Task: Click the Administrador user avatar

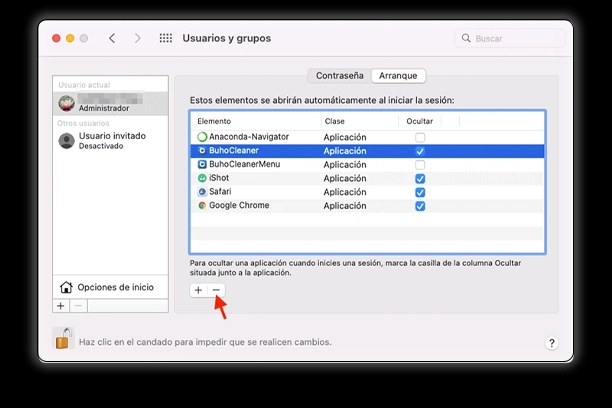Action: (x=66, y=103)
